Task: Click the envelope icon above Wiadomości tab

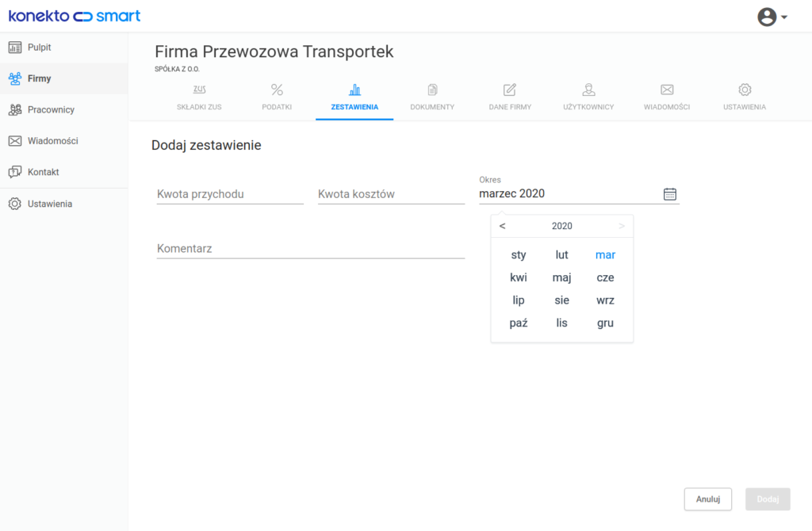Action: pos(667,90)
